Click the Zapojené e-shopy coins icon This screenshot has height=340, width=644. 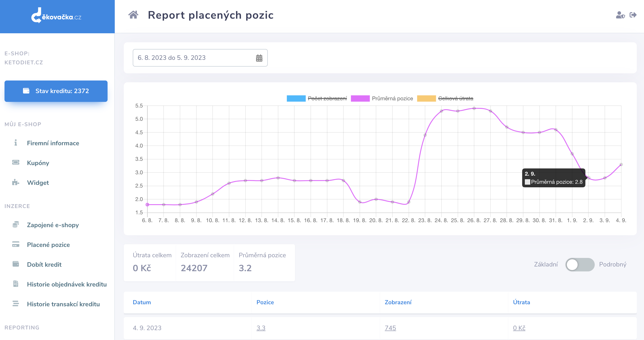click(16, 225)
